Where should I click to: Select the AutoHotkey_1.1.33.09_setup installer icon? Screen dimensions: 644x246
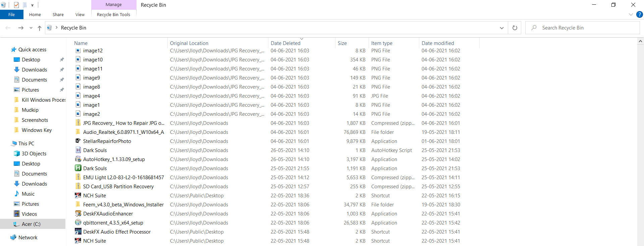coord(78,159)
